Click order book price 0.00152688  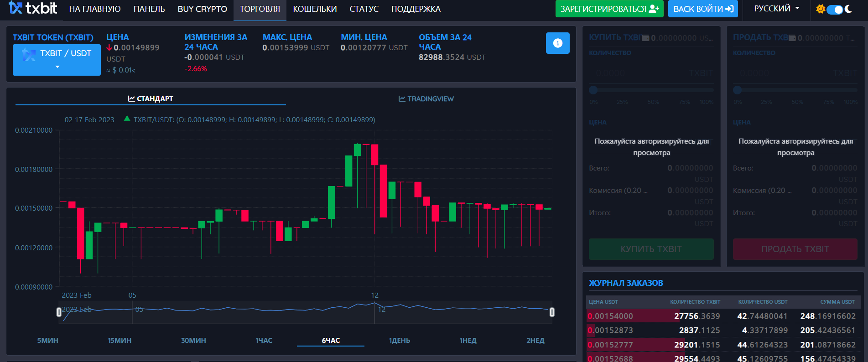[x=610, y=358]
